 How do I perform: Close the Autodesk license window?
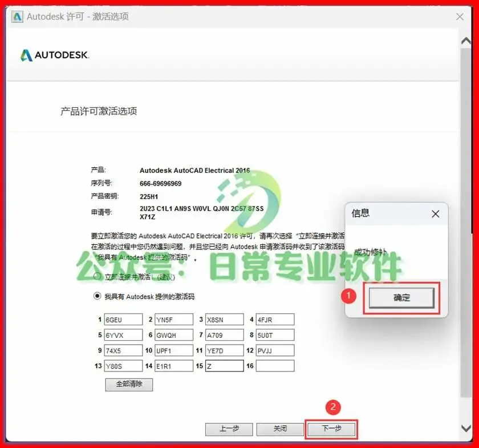[460, 17]
